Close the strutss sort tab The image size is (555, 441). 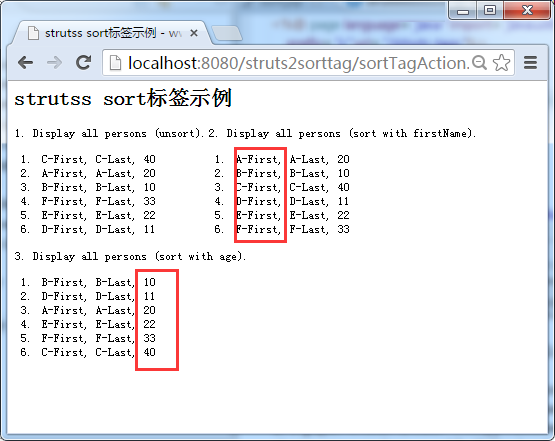click(x=194, y=33)
